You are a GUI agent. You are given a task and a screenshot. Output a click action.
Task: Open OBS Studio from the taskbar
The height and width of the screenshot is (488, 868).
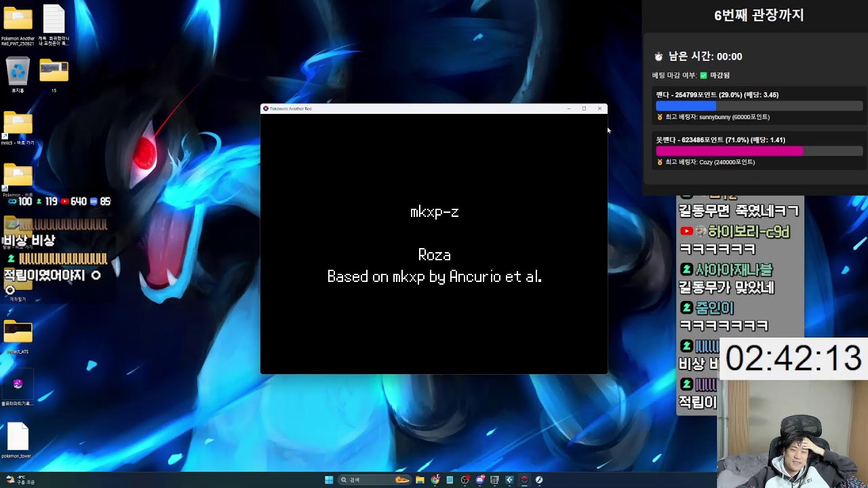click(x=465, y=480)
